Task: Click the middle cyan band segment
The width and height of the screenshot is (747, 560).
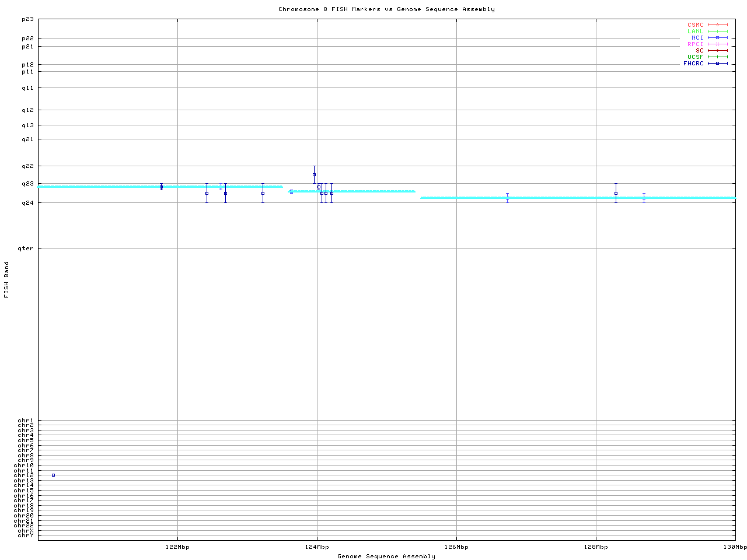Action: click(x=352, y=191)
